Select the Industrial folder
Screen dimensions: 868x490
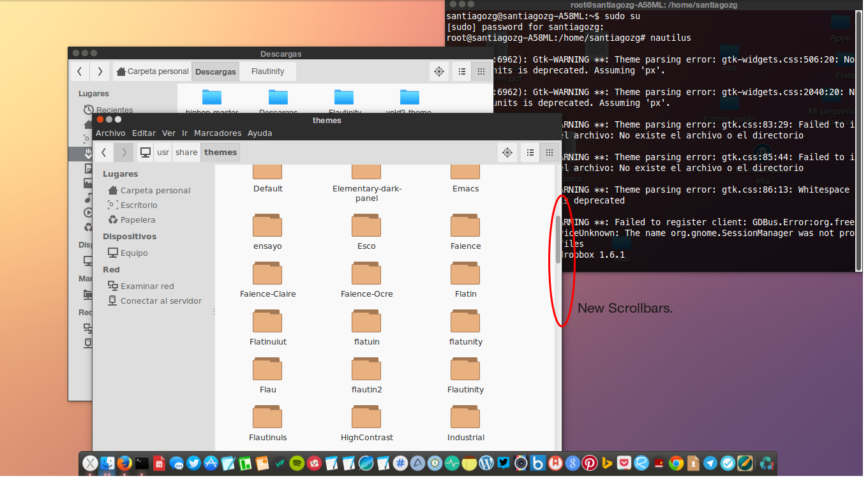466,423
